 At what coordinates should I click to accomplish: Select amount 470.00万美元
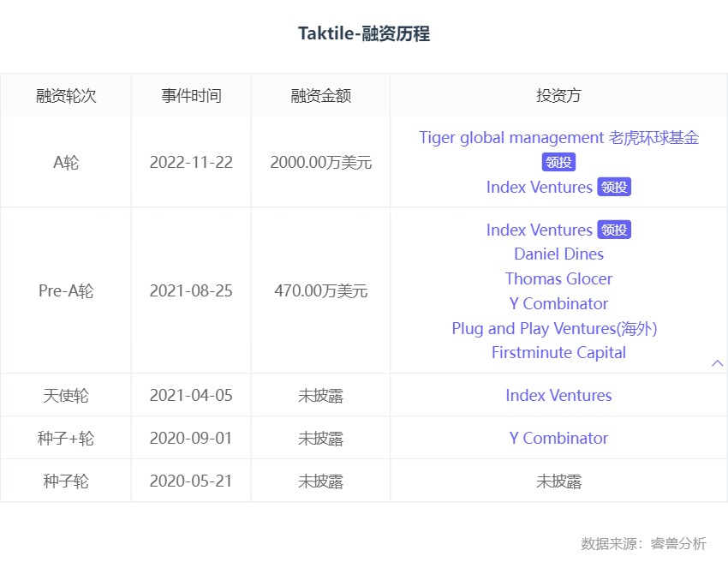point(321,290)
